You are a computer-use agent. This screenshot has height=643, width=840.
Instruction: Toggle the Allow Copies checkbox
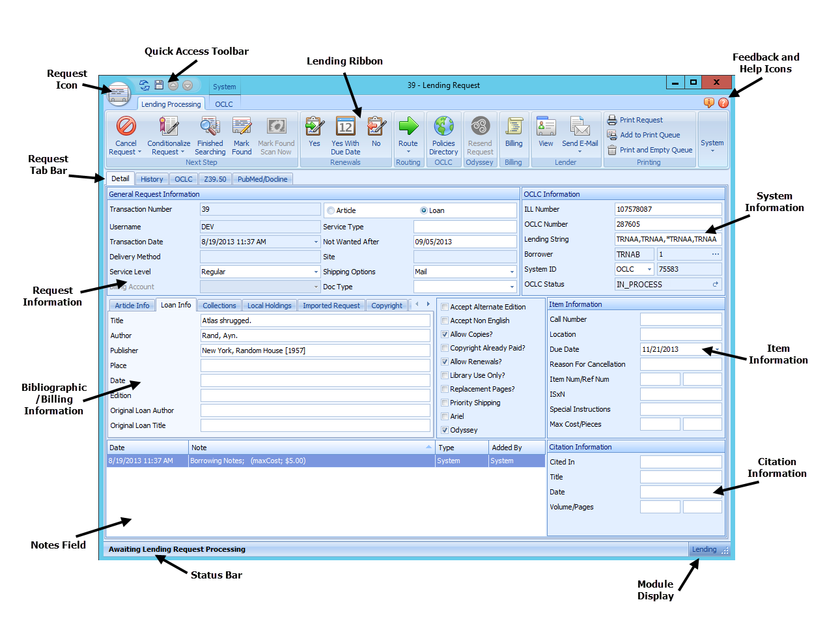tap(445, 334)
